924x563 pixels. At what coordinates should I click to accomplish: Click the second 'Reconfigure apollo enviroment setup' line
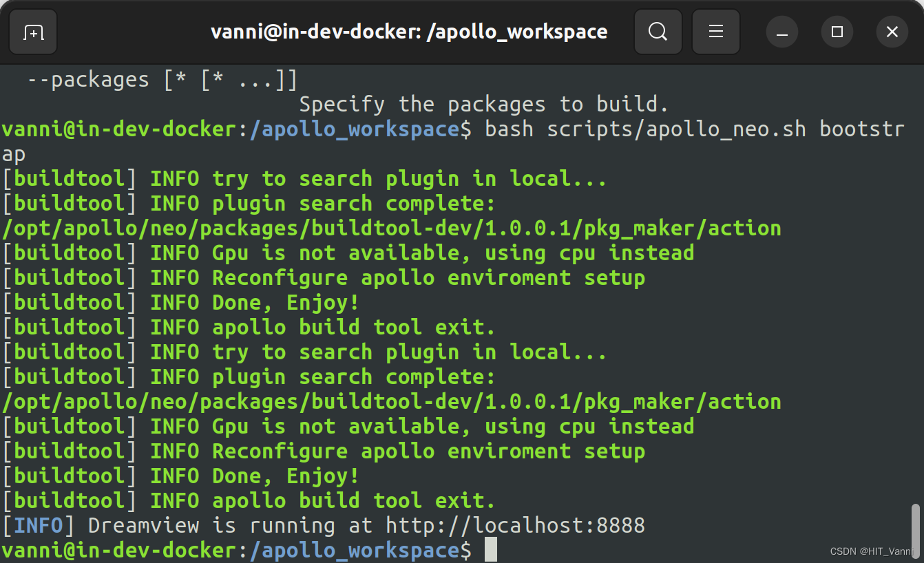[324, 452]
